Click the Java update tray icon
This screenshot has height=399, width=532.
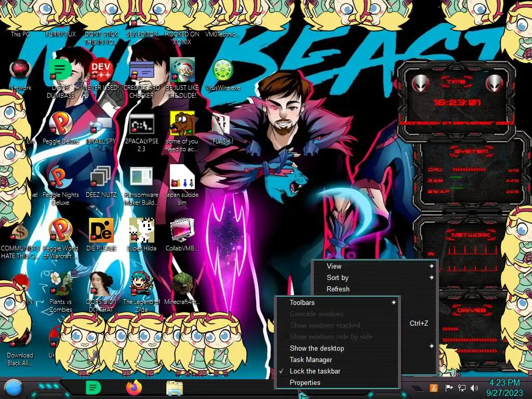(433, 388)
